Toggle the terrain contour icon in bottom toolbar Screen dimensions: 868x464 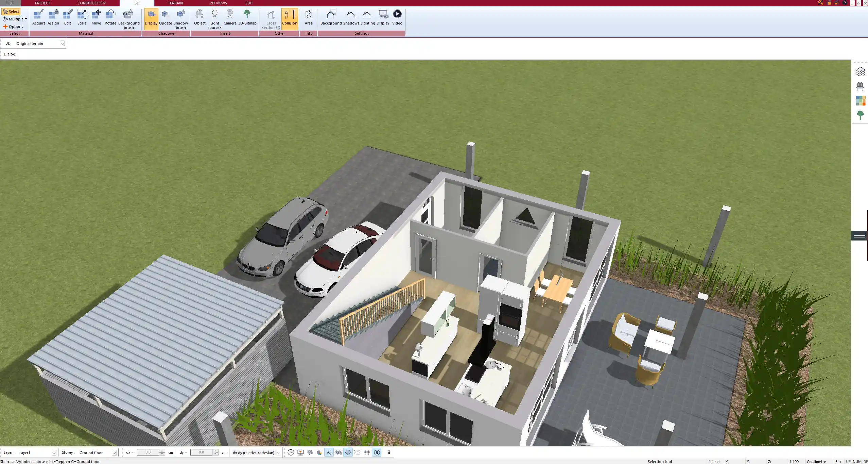point(358,452)
